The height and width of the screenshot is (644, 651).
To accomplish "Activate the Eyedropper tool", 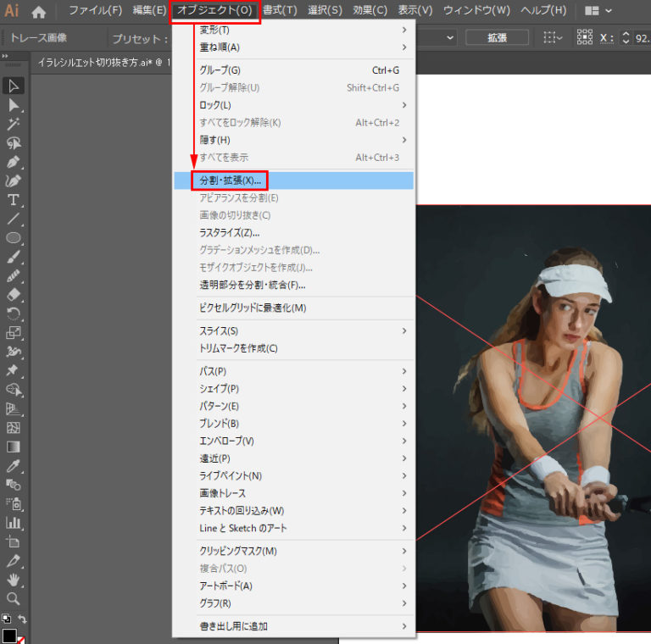I will tap(14, 466).
